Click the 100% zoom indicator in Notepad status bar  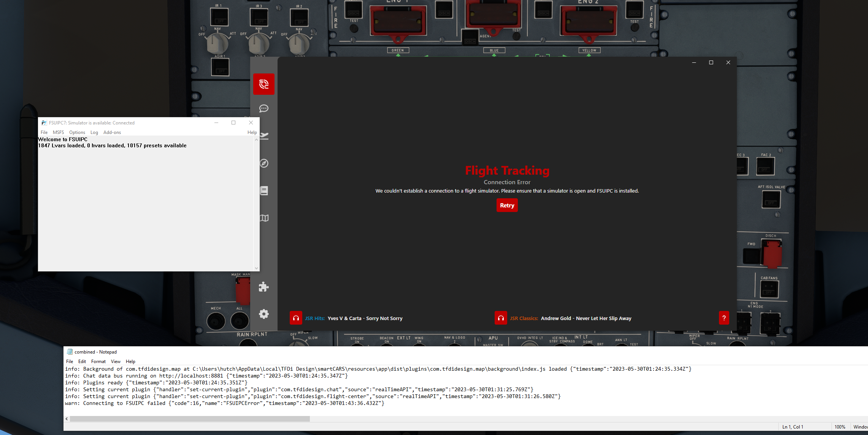pos(840,427)
